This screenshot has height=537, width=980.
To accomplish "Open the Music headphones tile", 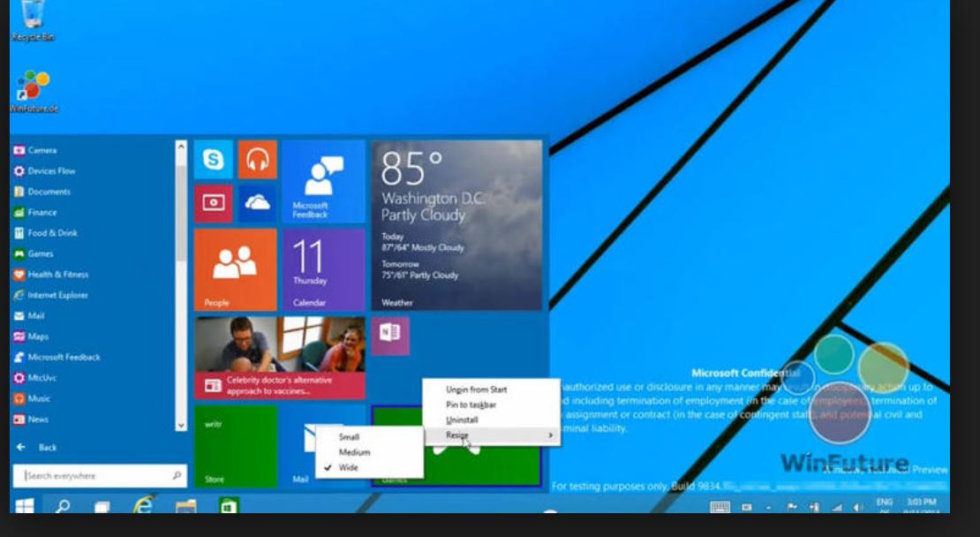I will point(257,160).
